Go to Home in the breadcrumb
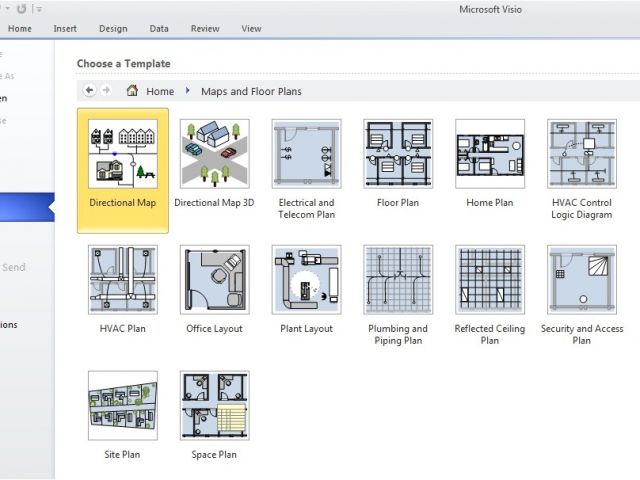 [159, 91]
